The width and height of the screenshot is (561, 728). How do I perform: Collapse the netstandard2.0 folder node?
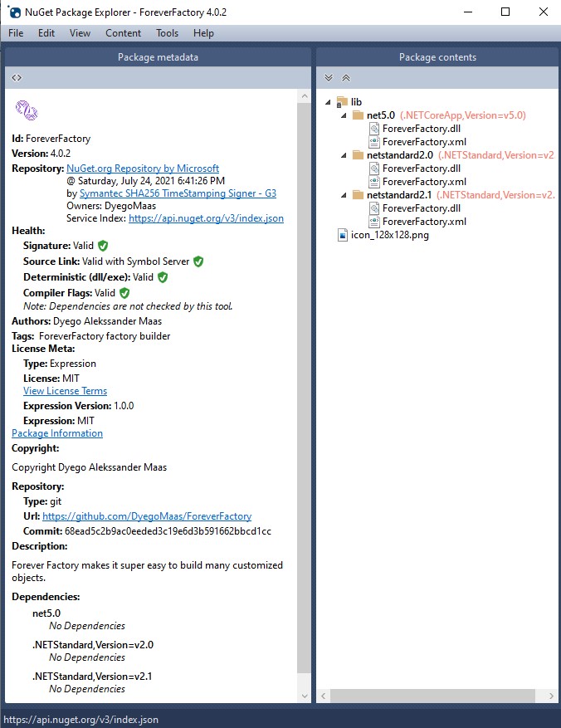tap(344, 155)
